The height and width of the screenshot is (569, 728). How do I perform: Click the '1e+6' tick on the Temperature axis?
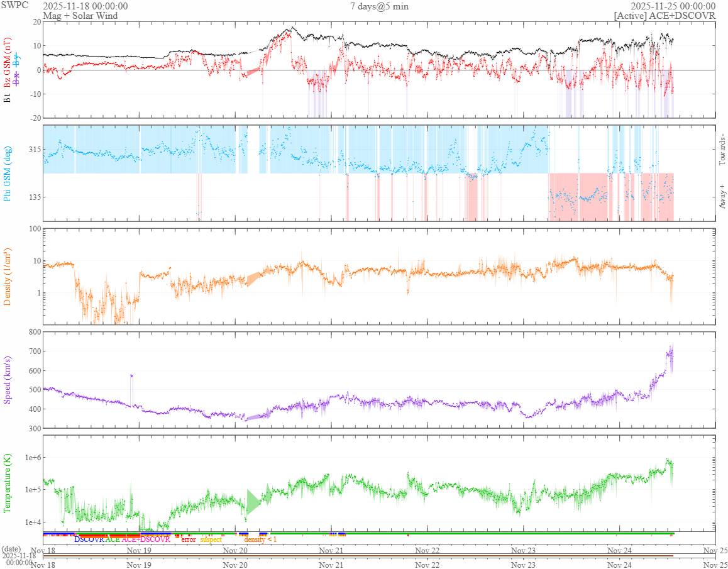pyautogui.click(x=33, y=458)
